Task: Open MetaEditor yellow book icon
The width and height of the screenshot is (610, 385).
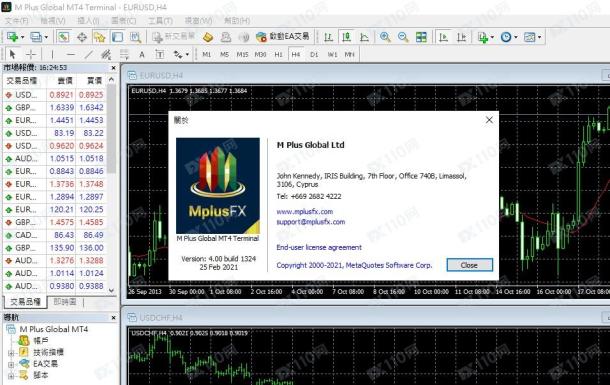Action: click(x=208, y=37)
